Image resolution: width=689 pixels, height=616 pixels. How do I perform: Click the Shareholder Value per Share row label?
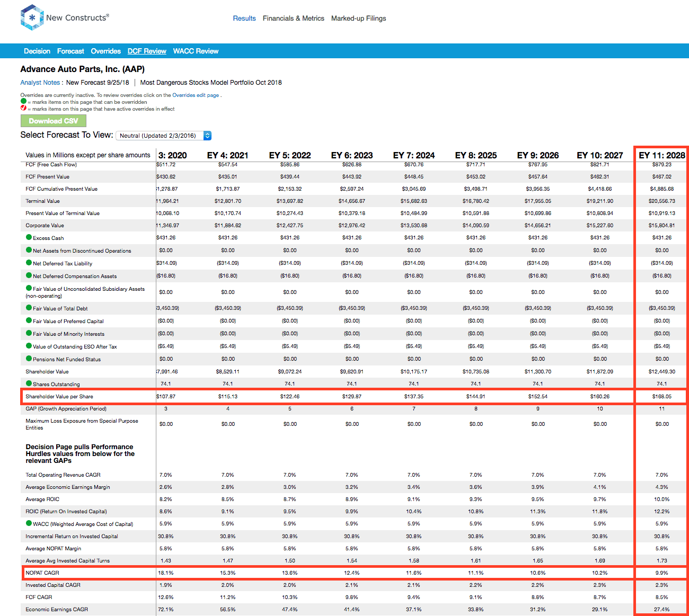(x=59, y=396)
